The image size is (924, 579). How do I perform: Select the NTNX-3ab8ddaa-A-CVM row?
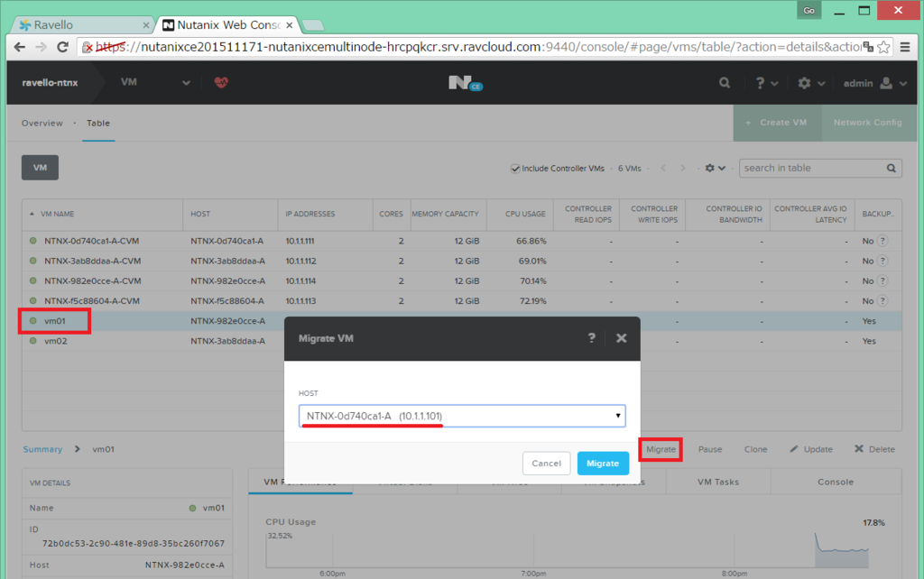(x=461, y=261)
